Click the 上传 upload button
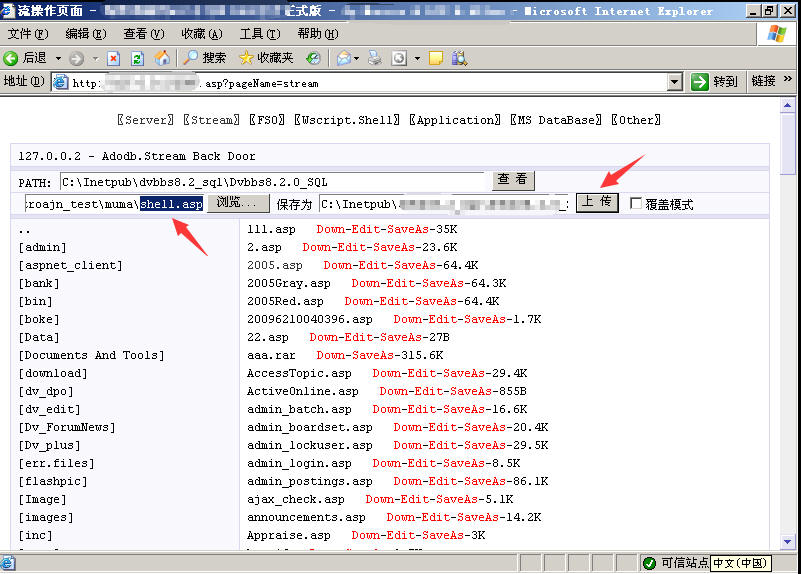 (597, 202)
